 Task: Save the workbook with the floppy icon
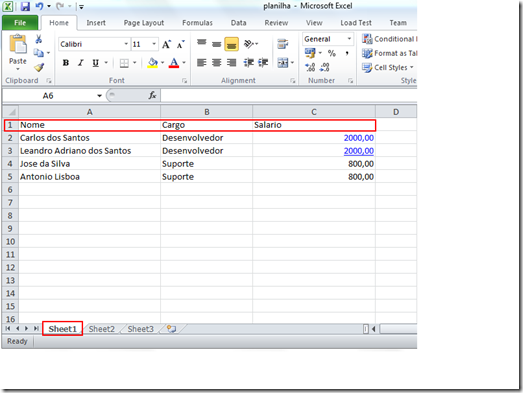click(25, 6)
